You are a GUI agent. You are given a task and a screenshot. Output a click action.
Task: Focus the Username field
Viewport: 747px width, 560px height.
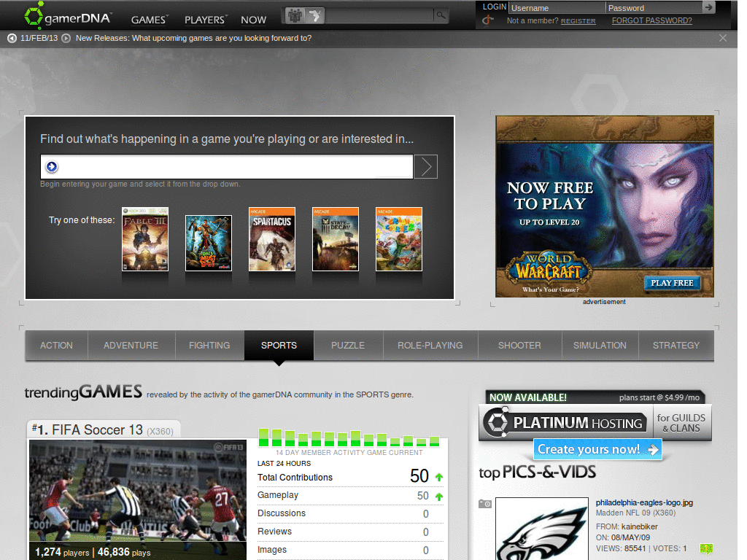557,7
